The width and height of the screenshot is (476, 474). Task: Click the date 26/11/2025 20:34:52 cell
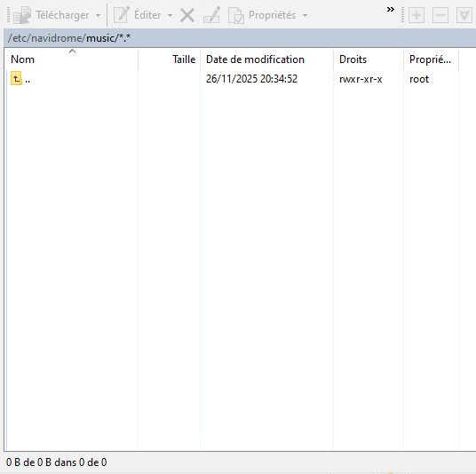[x=251, y=79]
